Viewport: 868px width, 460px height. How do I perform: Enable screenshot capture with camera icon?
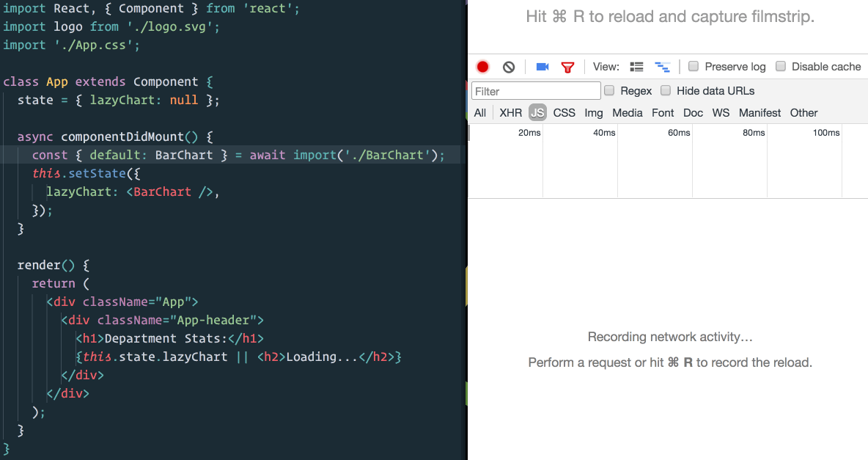pyautogui.click(x=541, y=66)
